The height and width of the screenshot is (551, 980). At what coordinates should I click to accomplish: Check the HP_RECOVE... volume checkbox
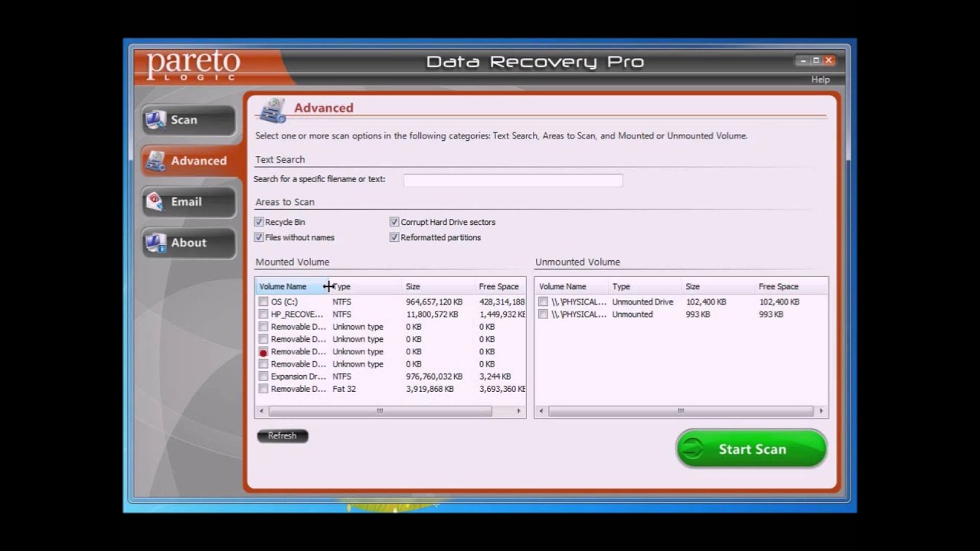coord(263,315)
